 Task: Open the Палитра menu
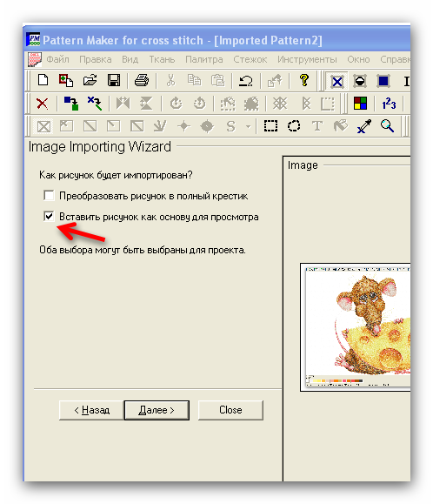point(204,59)
